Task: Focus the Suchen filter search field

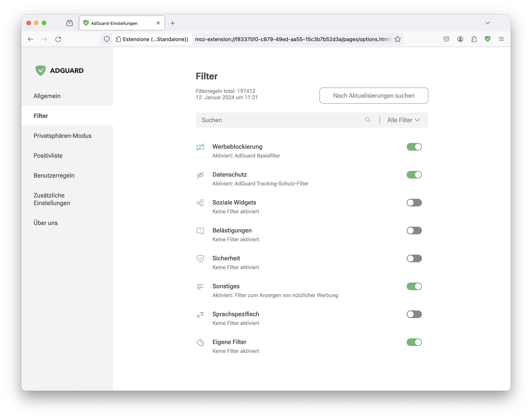Action: [x=282, y=120]
